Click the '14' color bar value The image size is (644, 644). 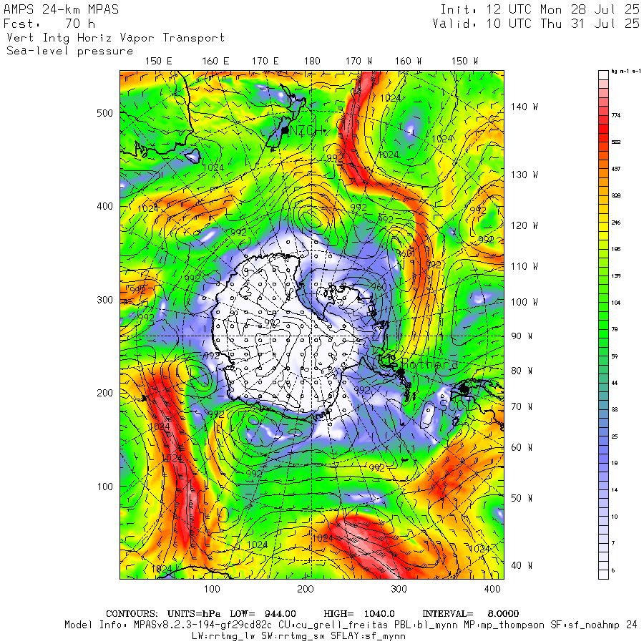[615, 490]
